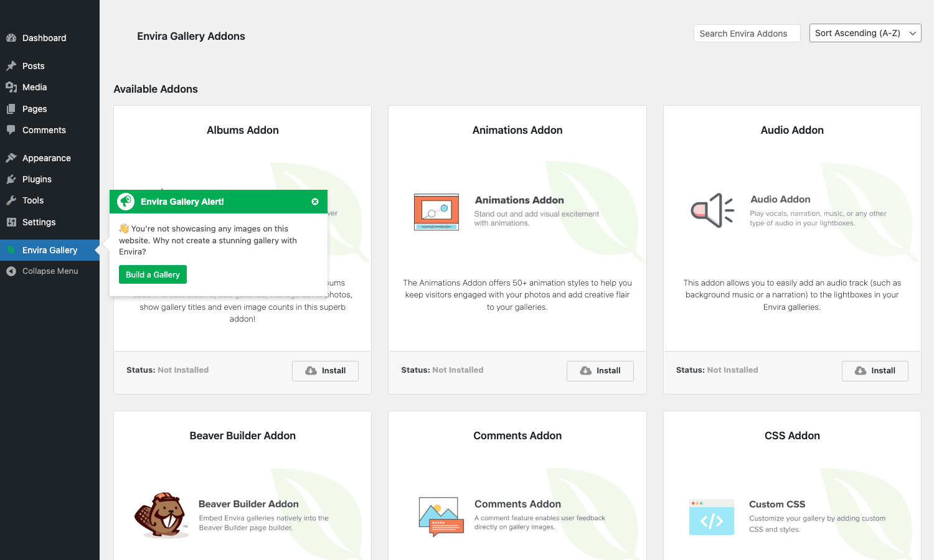Viewport: 934px width, 560px height.
Task: Click the Beaver Builder Addon card title
Action: pyautogui.click(x=243, y=436)
